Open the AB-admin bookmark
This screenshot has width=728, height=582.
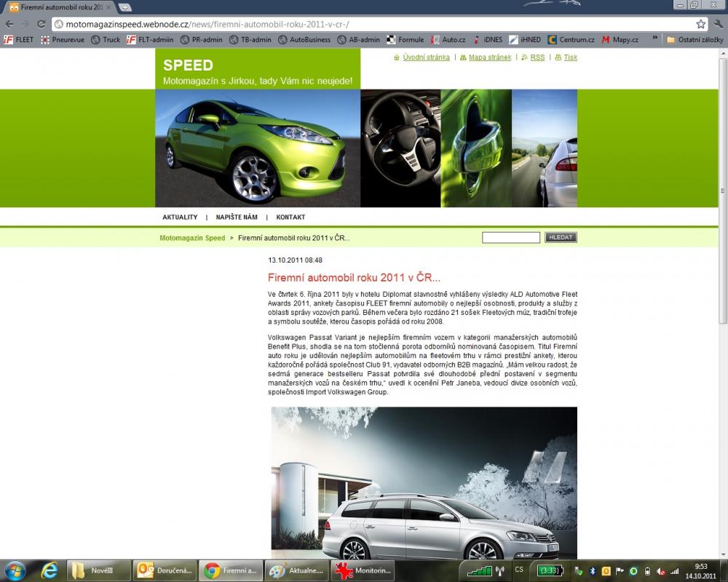[x=358, y=40]
